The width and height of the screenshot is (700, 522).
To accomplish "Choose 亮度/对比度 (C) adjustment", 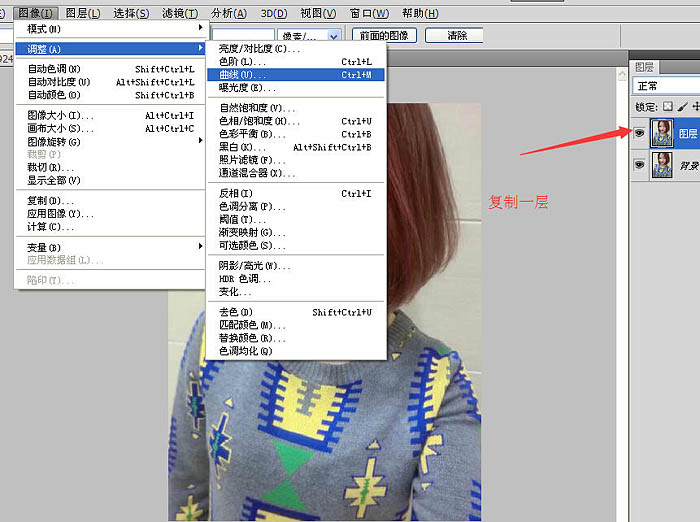I will click(296, 49).
